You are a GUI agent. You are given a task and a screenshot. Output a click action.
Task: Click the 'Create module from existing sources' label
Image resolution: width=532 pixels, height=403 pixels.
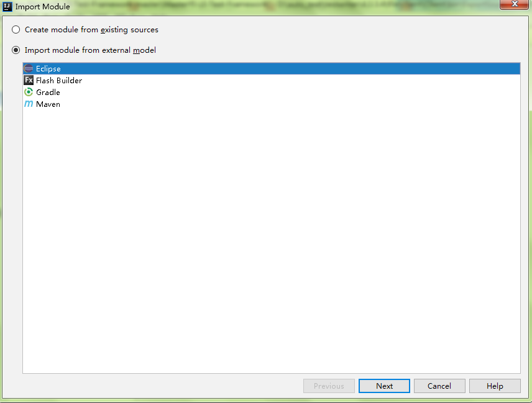[x=91, y=30]
